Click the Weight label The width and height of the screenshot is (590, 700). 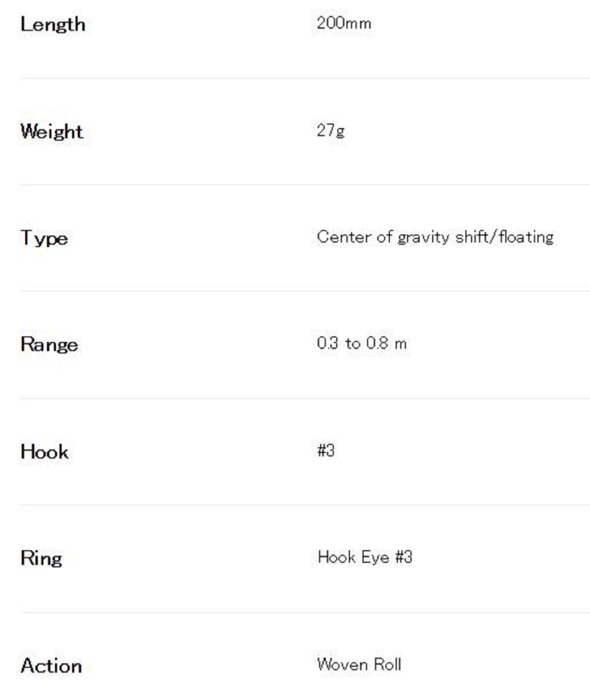point(52,132)
